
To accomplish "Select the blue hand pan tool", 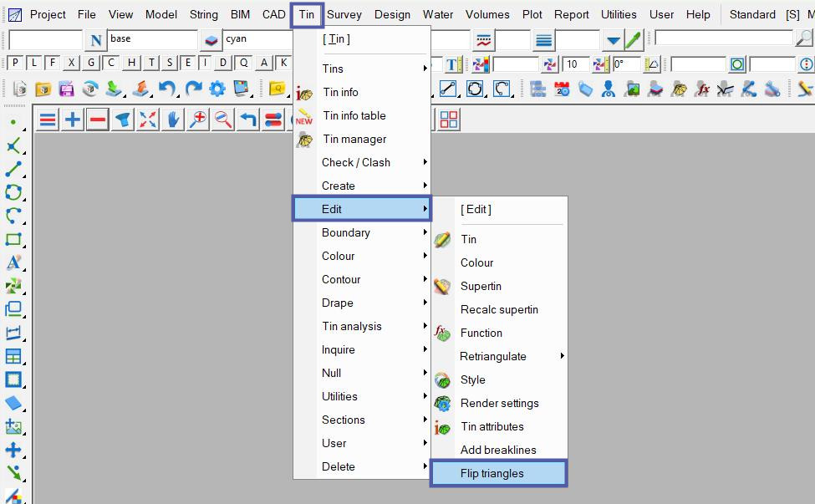I will [172, 120].
